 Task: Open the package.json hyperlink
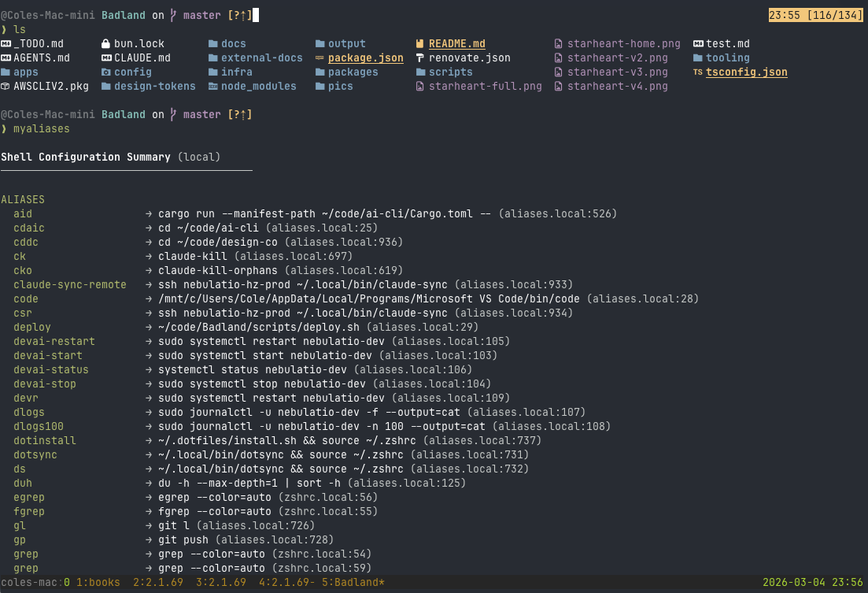(365, 57)
